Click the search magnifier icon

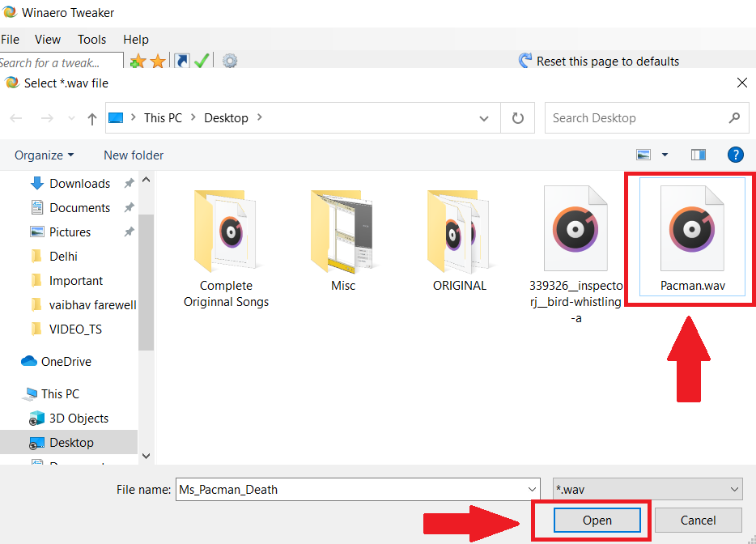coord(734,117)
